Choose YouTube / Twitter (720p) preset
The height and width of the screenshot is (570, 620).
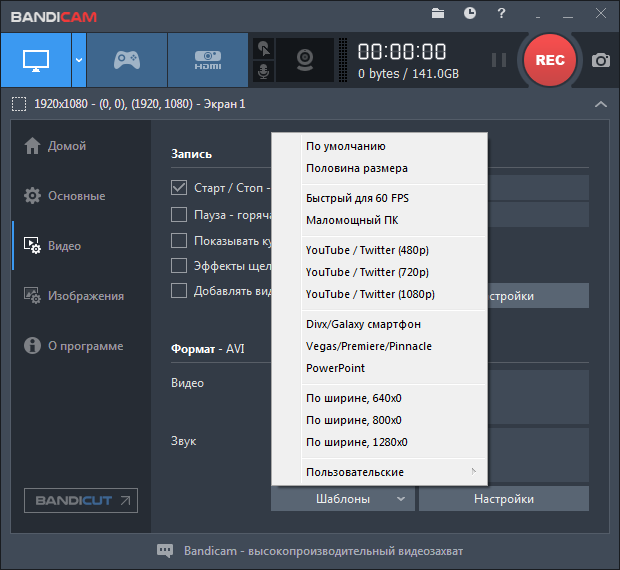367,272
